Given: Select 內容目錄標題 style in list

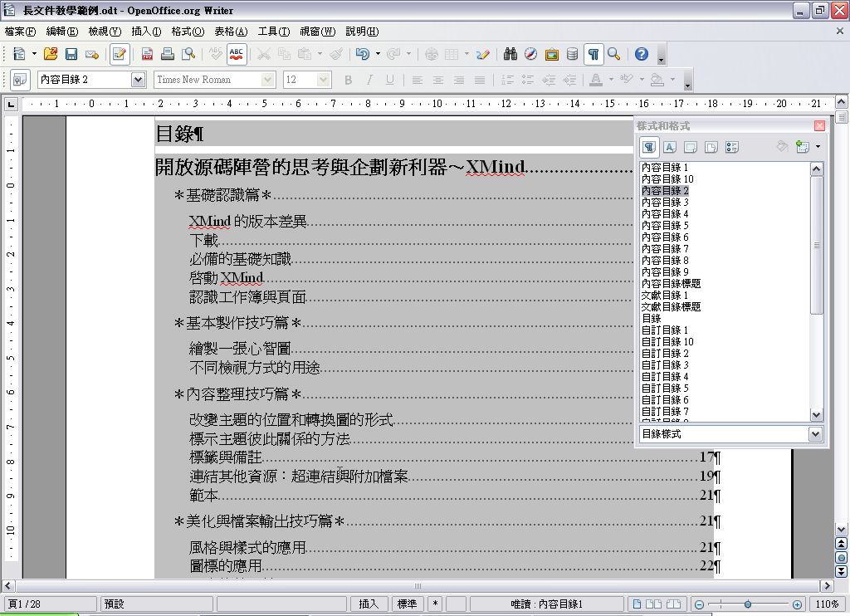Looking at the screenshot, I should 671,284.
